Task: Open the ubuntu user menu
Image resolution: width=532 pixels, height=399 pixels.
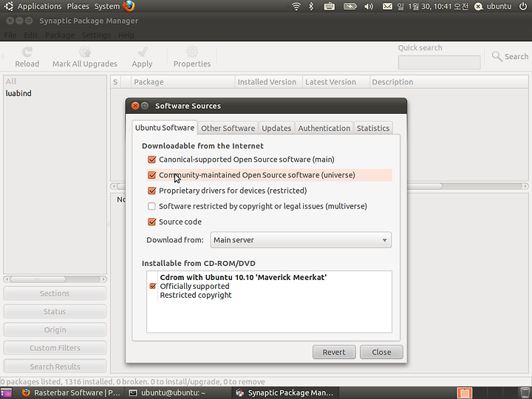Action: point(493,6)
